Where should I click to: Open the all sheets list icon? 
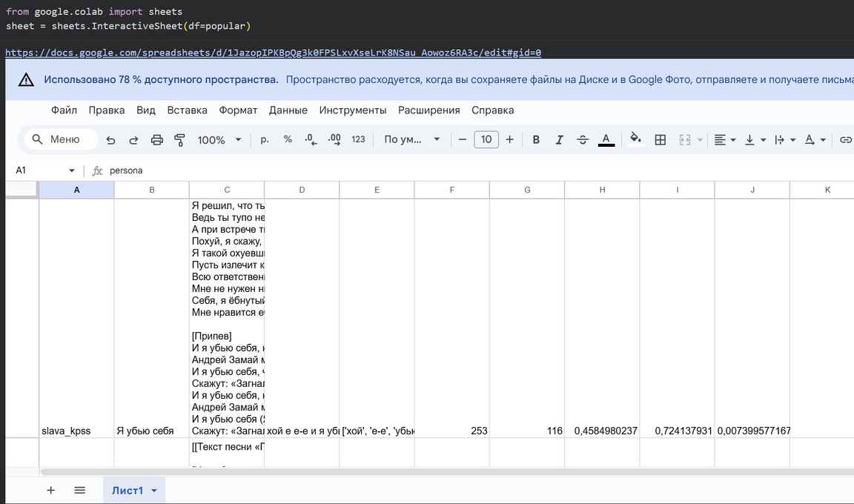coord(80,491)
